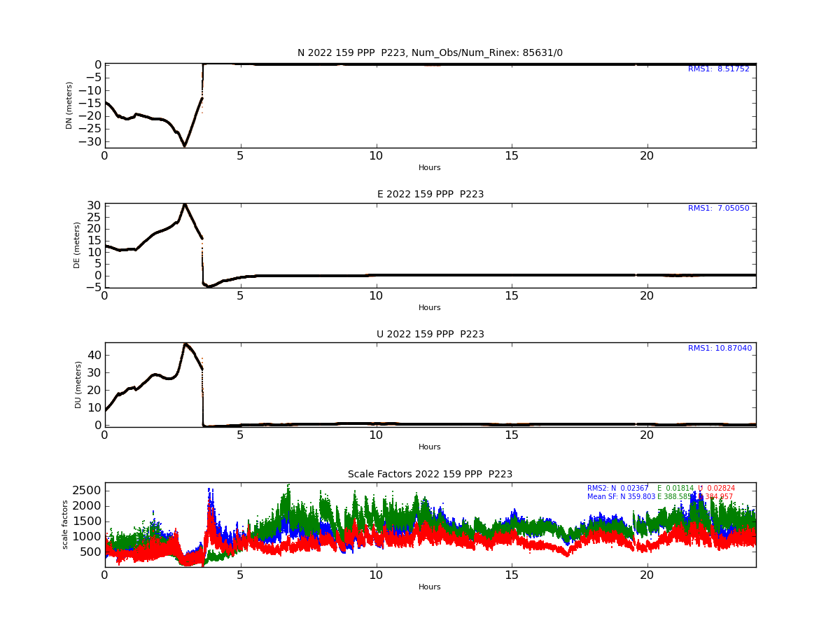
Task: Click hour tick '20' below Scale Factors plot
Action: coord(647,575)
